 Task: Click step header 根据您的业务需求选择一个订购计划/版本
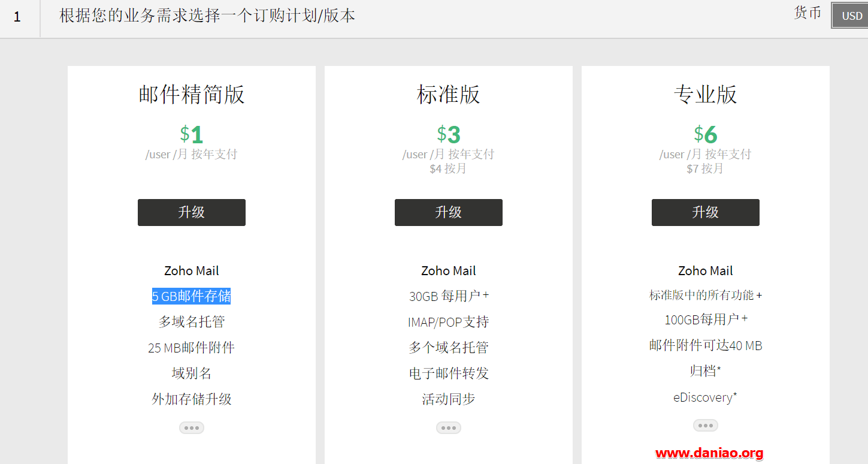pyautogui.click(x=207, y=16)
